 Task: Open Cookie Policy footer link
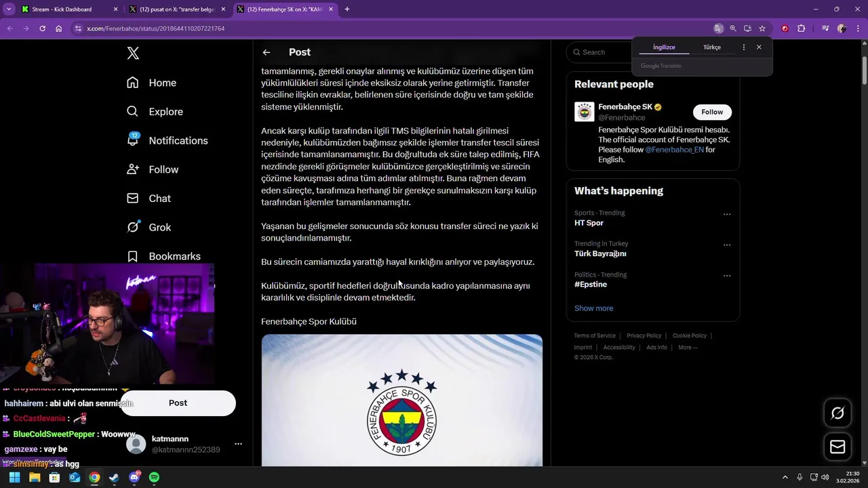(689, 335)
